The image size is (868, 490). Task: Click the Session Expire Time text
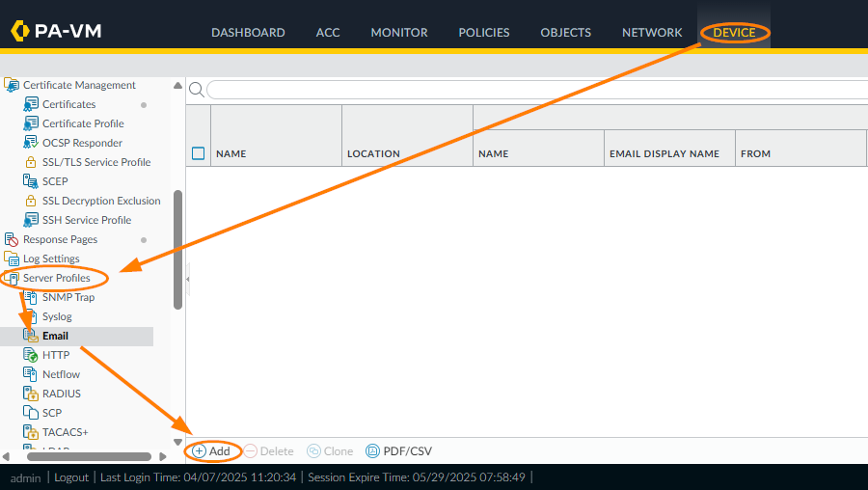coord(417,477)
